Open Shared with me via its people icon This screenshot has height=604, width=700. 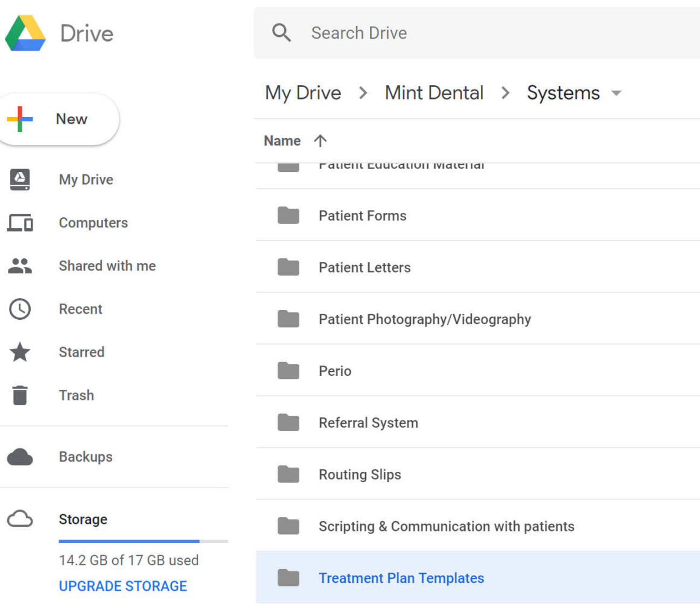pyautogui.click(x=21, y=265)
